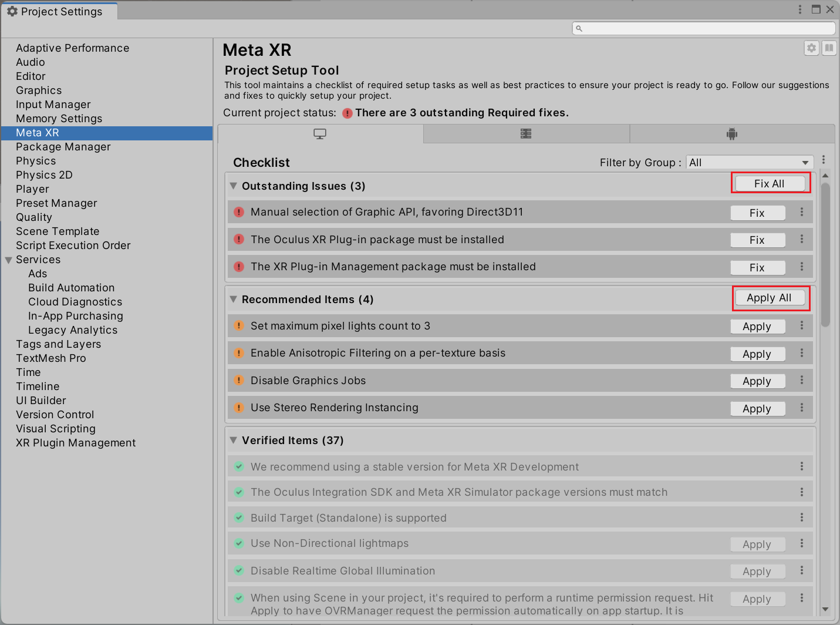
Task: Click the checklist scrollbar down arrow
Action: (x=825, y=609)
